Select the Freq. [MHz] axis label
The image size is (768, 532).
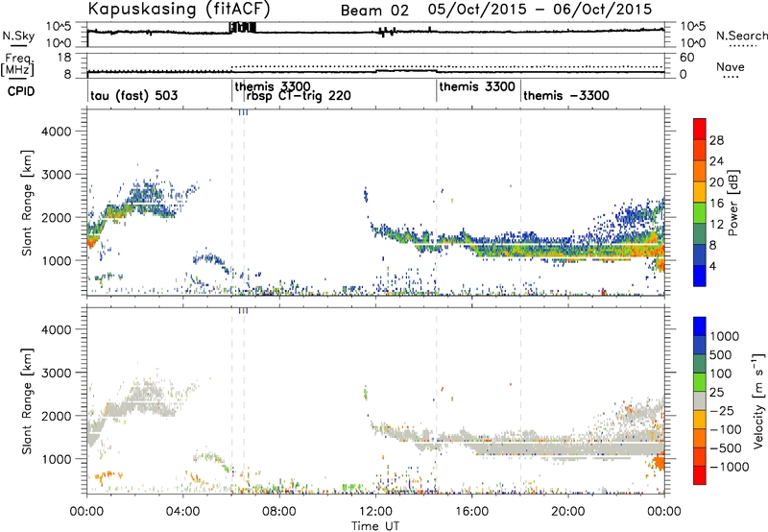17,65
